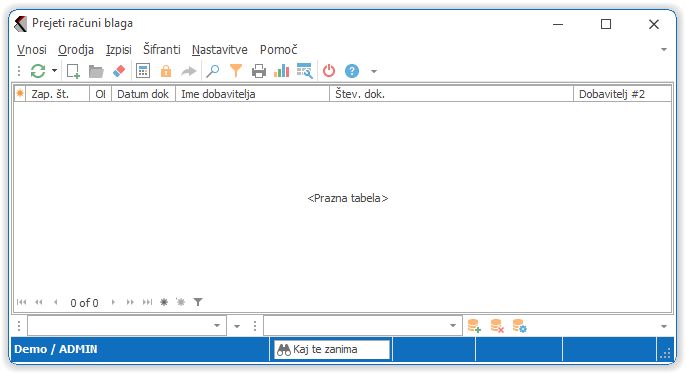Click the Kaj te zanima search field
The width and height of the screenshot is (689, 377).
coord(332,350)
